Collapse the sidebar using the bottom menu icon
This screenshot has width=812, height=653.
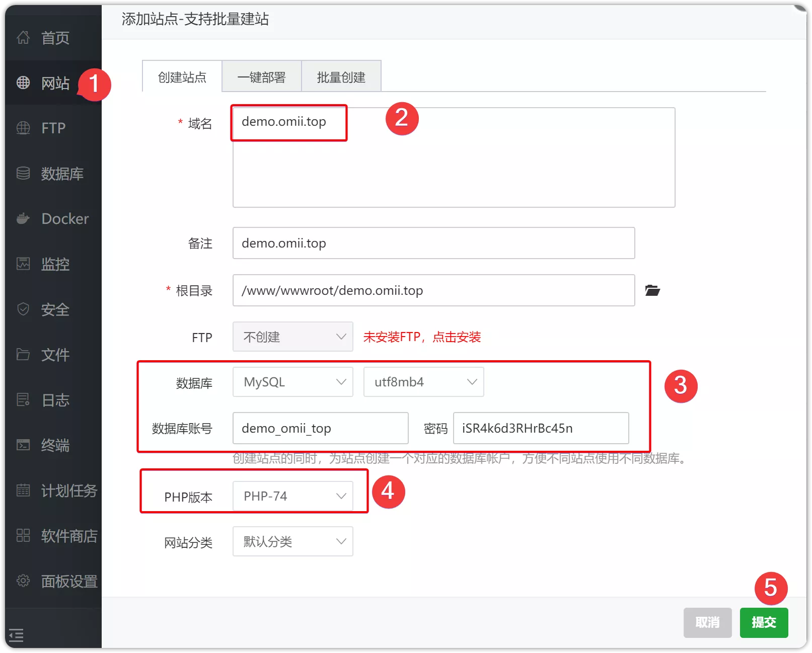pos(16,635)
